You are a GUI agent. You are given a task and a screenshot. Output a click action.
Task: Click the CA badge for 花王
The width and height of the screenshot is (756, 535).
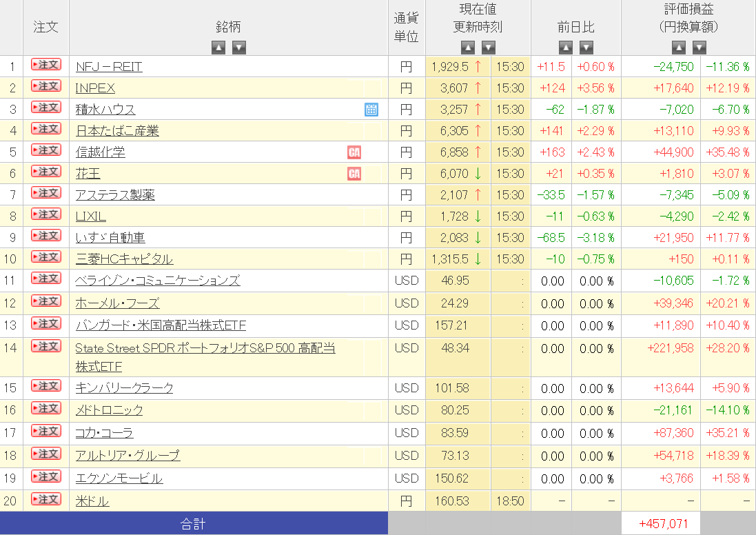click(x=354, y=174)
